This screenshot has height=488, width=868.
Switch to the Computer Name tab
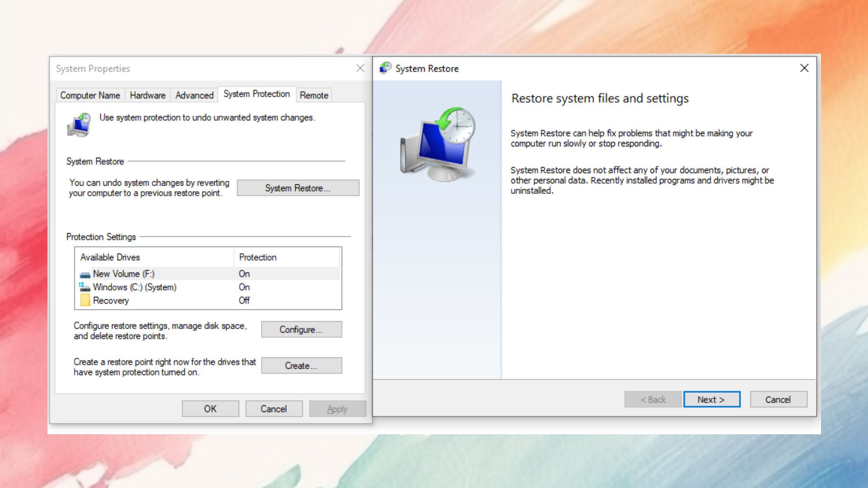90,95
